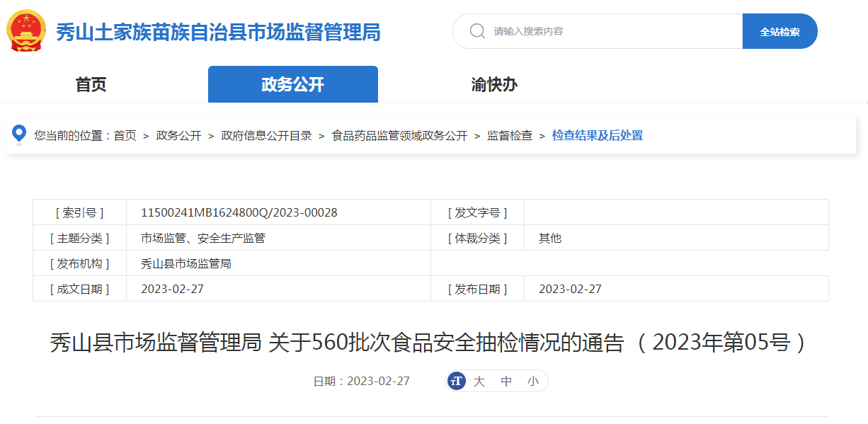The image size is (868, 424).
Task: Click the [ 成文日期 ] label
Action: tap(79, 289)
